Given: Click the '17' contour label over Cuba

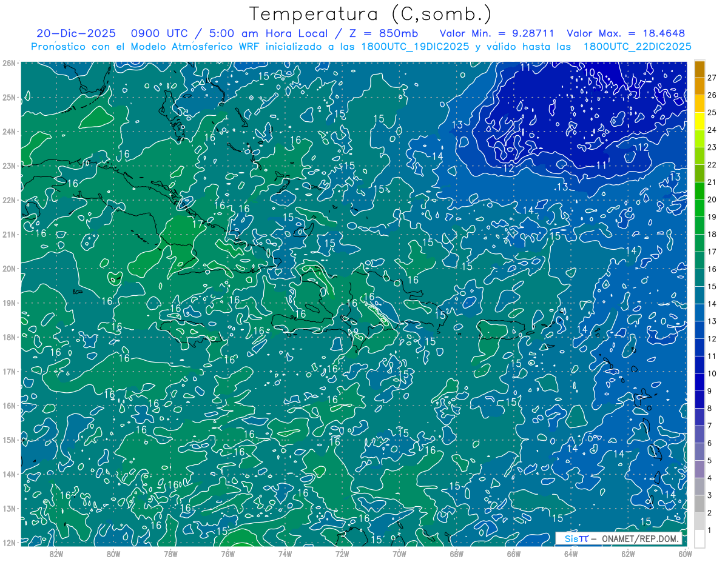Looking at the screenshot, I should 198,224.
